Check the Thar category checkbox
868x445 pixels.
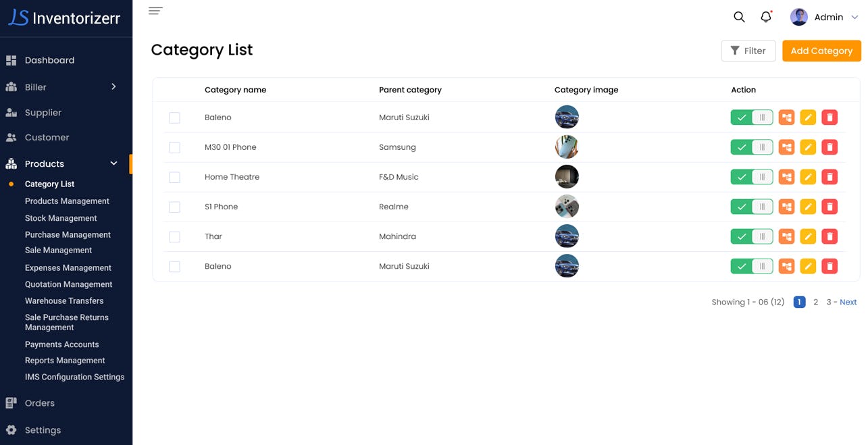(174, 236)
